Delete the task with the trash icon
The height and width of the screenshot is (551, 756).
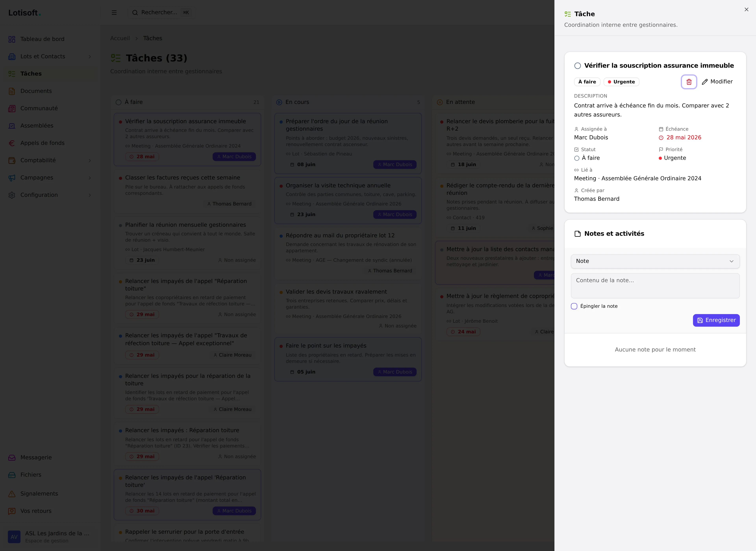[689, 82]
